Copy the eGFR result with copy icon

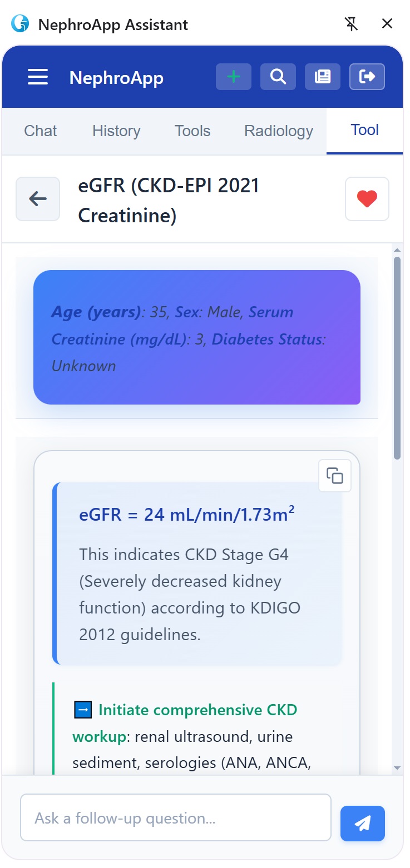click(335, 476)
